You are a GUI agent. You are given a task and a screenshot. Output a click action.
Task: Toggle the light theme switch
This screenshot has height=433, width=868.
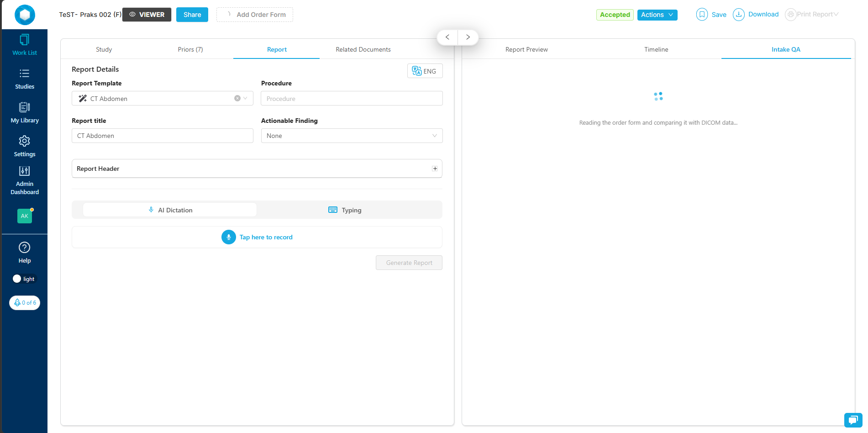tap(24, 279)
